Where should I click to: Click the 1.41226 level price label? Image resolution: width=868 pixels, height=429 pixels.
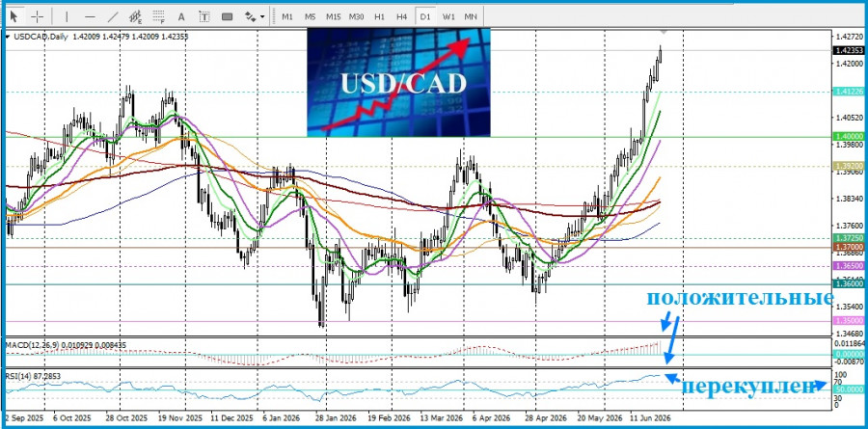pos(849,92)
